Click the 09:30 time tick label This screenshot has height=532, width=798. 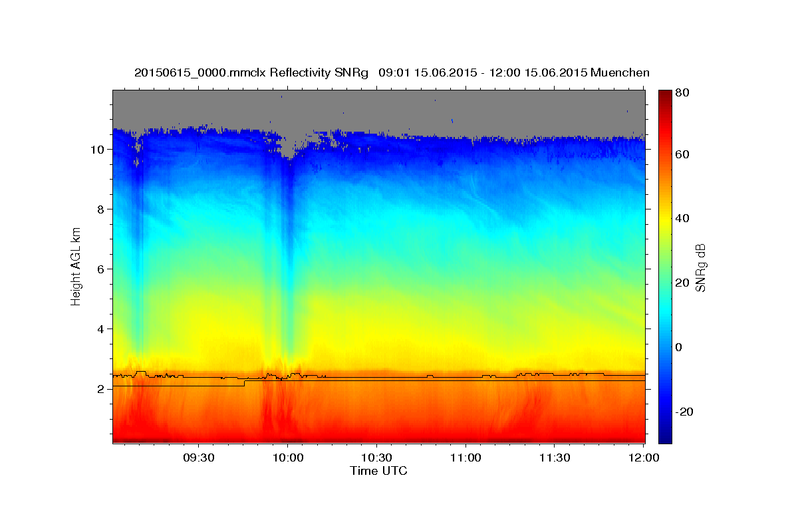pos(198,458)
